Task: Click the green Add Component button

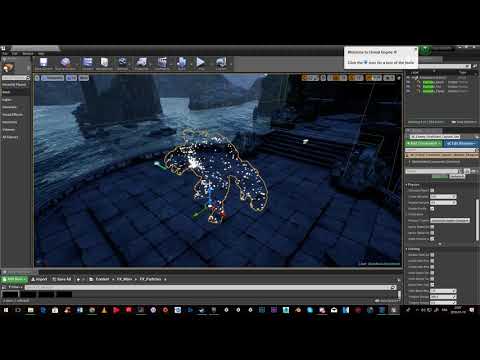Action: [423, 143]
